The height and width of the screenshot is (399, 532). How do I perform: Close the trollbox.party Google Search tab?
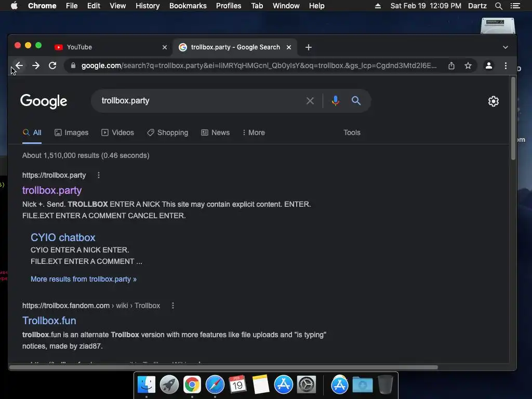click(x=289, y=47)
